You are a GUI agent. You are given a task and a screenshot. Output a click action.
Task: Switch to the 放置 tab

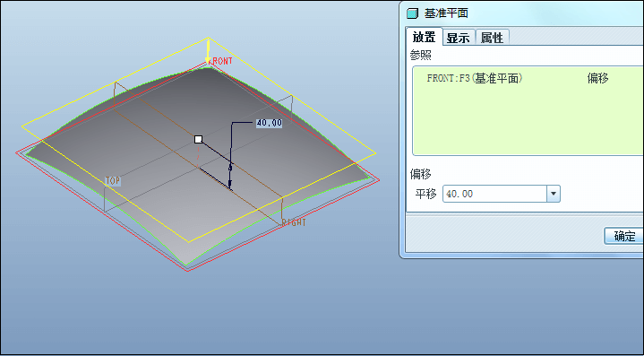425,38
